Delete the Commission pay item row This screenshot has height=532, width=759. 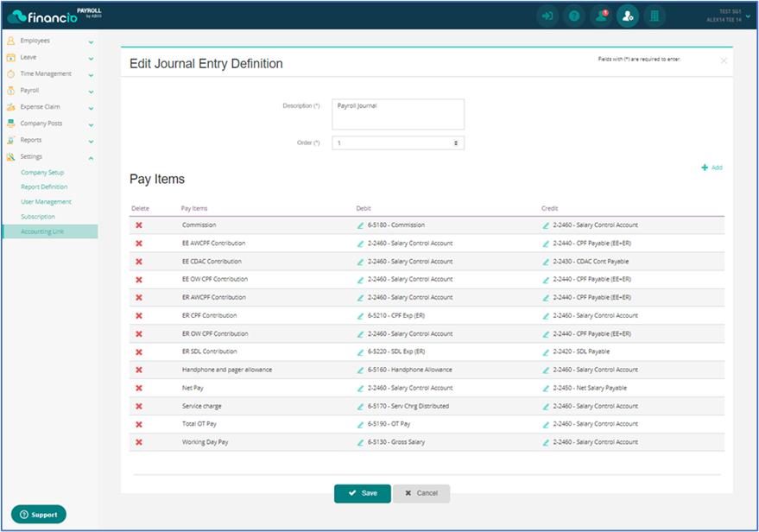point(139,225)
